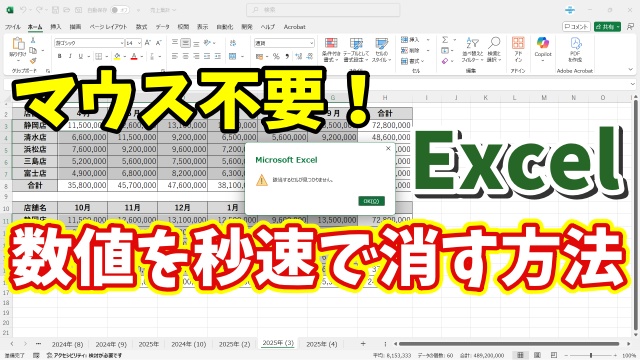
Task: Increase the font size with A icon
Action: (x=148, y=43)
